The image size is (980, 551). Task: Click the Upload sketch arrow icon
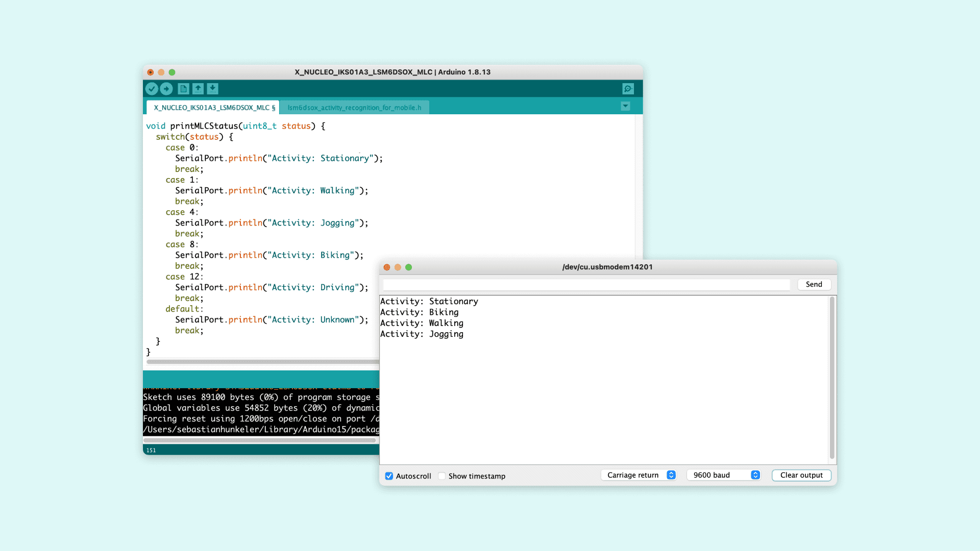point(166,89)
